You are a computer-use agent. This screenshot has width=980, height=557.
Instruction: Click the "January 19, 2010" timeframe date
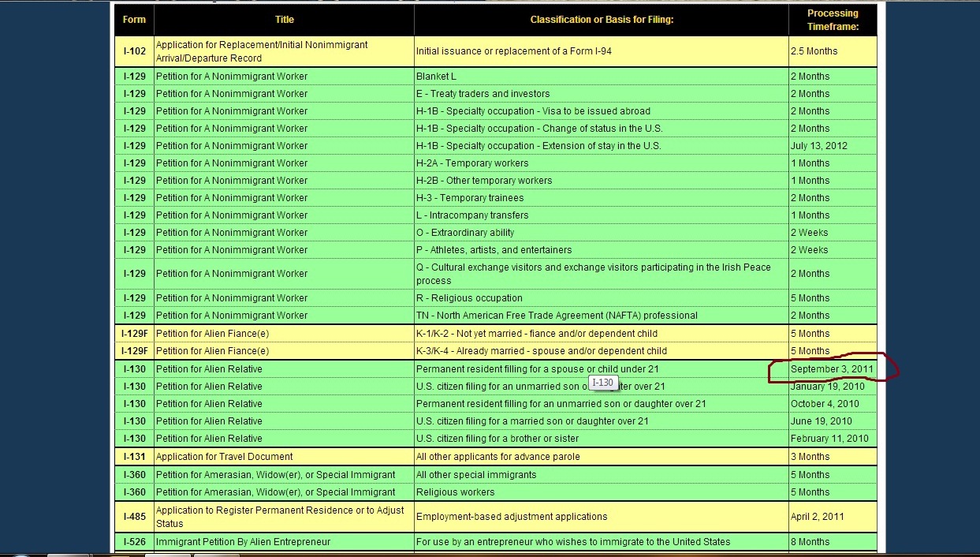pos(828,387)
